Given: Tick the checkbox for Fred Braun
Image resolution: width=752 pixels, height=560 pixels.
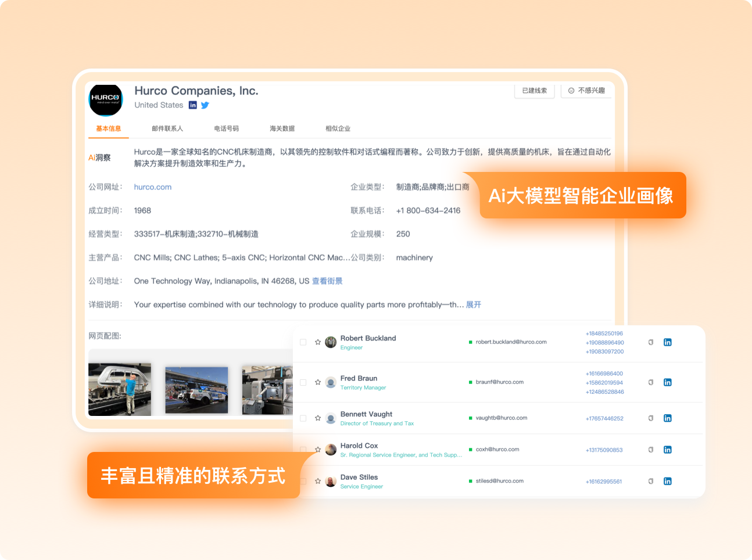Looking at the screenshot, I should tap(303, 382).
